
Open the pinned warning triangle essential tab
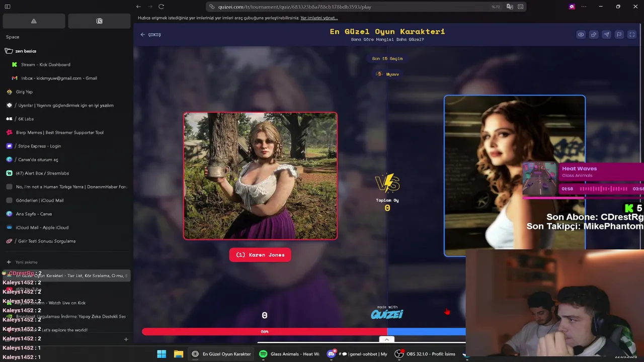34,21
